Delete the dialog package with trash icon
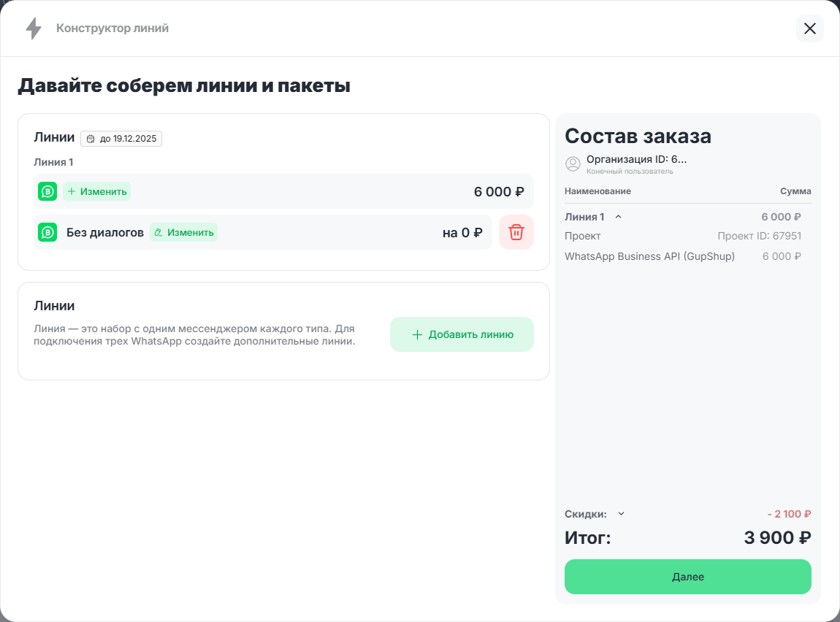840x622 pixels. (x=516, y=232)
